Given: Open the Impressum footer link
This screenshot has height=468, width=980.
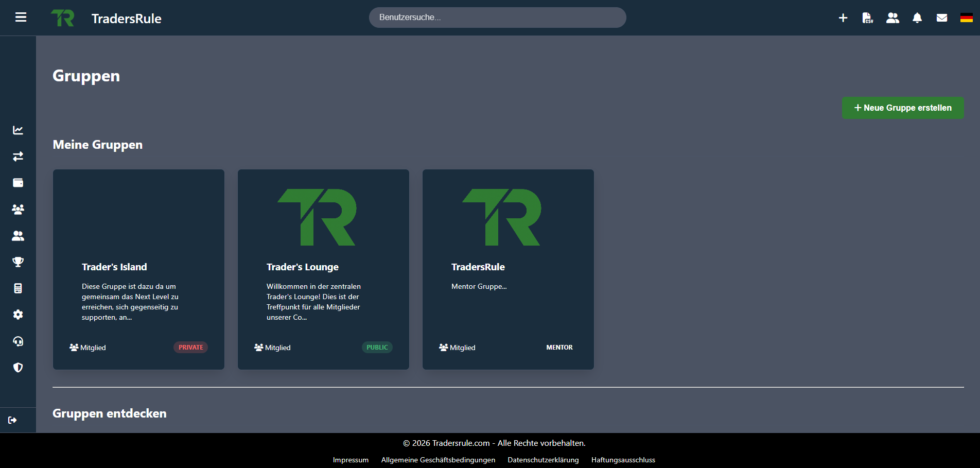Looking at the screenshot, I should (351, 460).
